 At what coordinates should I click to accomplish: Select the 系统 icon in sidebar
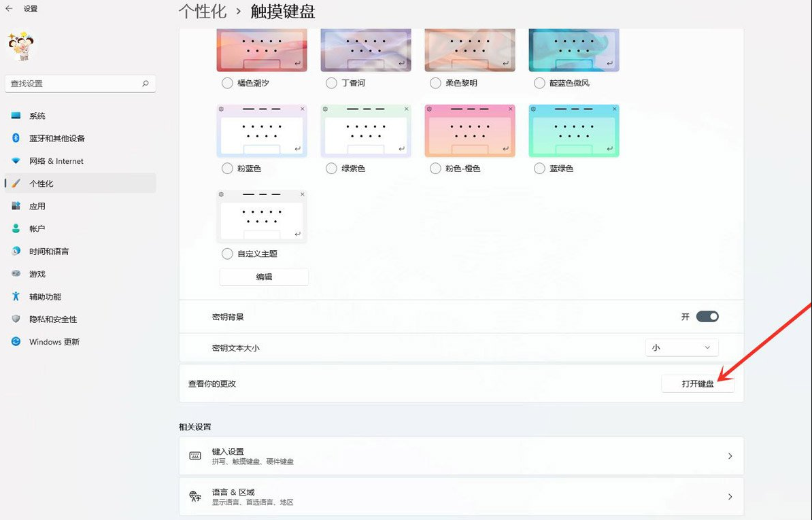[16, 116]
